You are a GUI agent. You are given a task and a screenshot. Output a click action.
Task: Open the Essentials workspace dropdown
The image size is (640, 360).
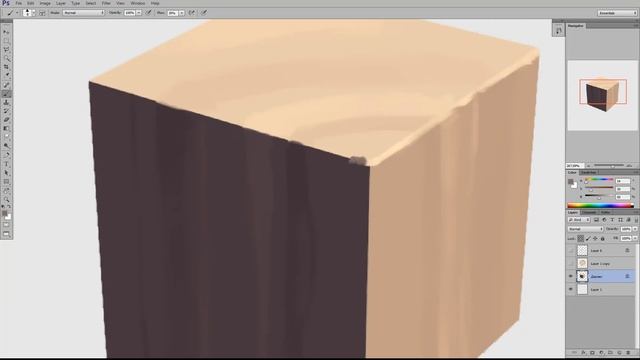click(x=617, y=13)
